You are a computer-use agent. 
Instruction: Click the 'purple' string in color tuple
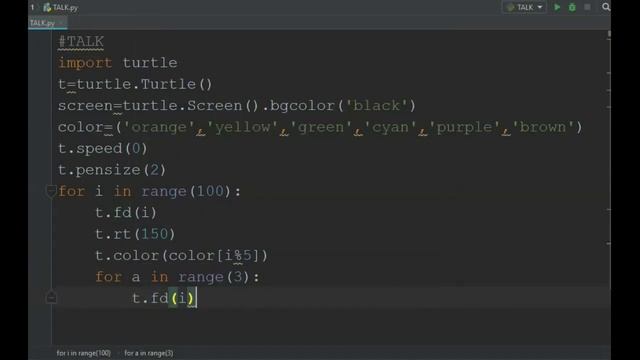(464, 127)
